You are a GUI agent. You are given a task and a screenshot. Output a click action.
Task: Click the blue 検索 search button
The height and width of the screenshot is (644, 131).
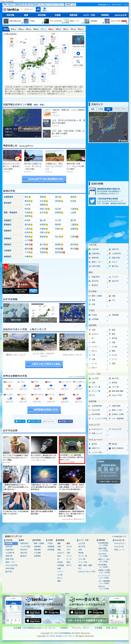(38, 9)
